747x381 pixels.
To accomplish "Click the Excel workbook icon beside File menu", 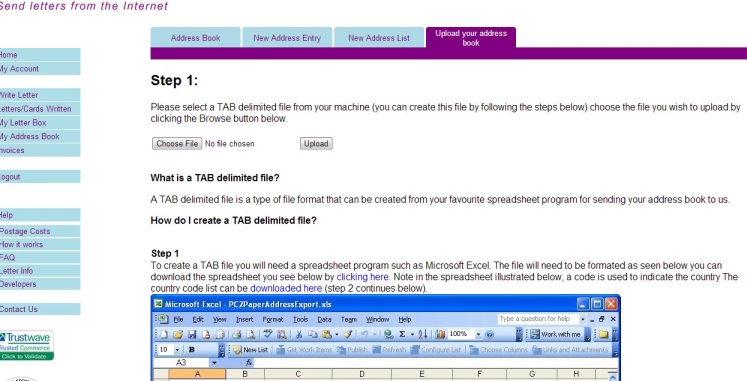I will coord(163,318).
